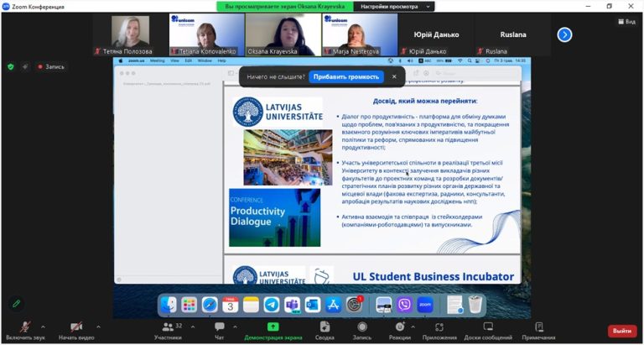The width and height of the screenshot is (644, 345).
Task: Unmute microphone (Включить звук)
Action: point(25,327)
